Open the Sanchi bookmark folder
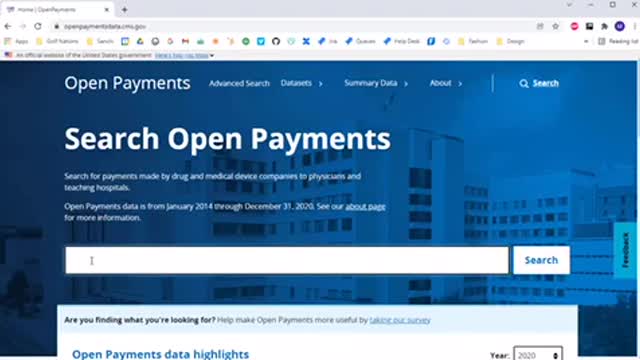640x360 pixels. click(x=100, y=41)
